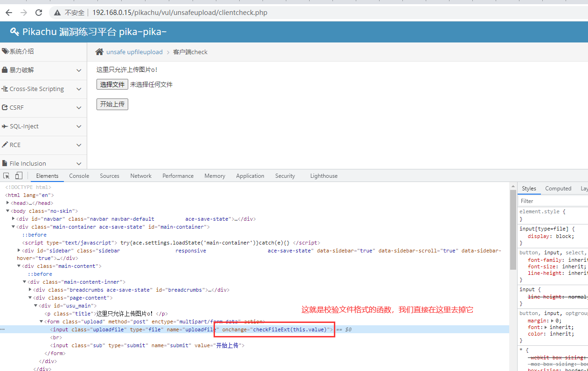Switch to the Computed styles tab
The image size is (588, 371).
[558, 189]
